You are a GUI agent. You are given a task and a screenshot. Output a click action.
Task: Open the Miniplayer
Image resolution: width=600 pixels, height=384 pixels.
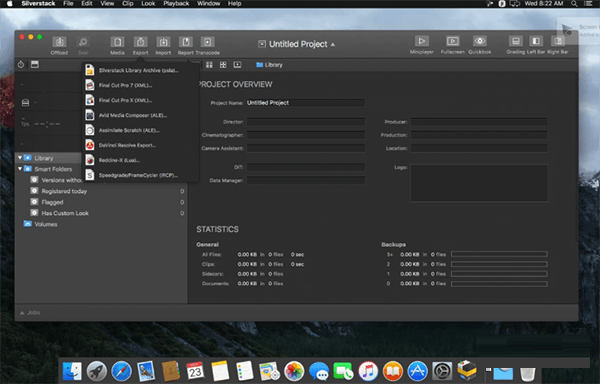(x=422, y=41)
